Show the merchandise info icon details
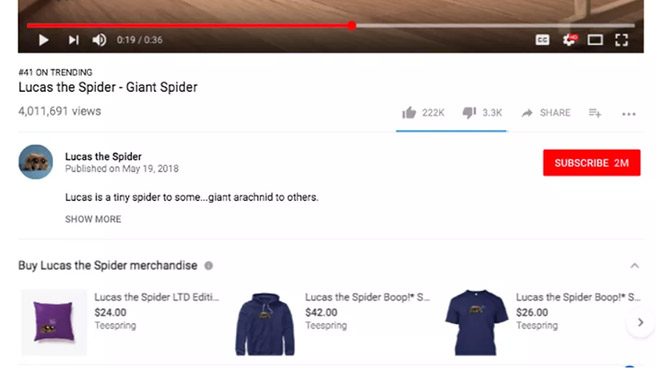The width and height of the screenshot is (660, 371). tap(208, 266)
